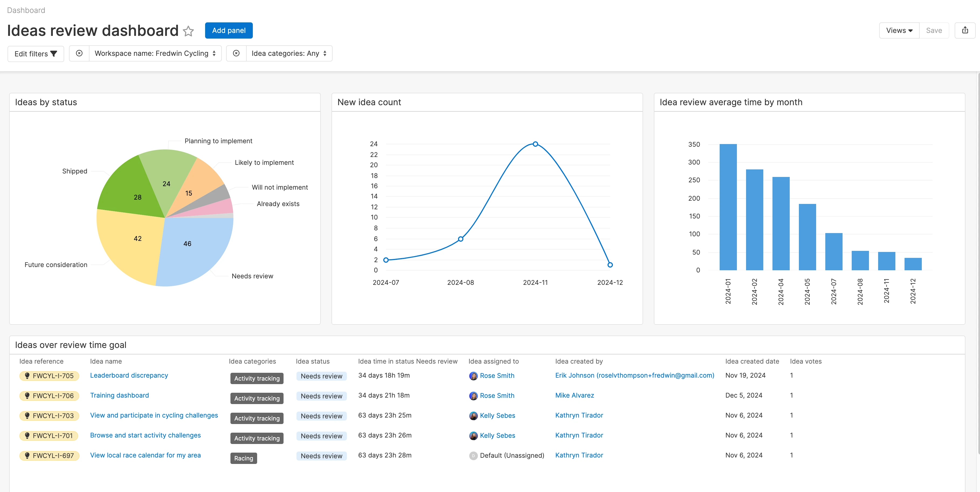Click the funnel icon in Edit filters
Image resolution: width=980 pixels, height=492 pixels.
coord(54,54)
